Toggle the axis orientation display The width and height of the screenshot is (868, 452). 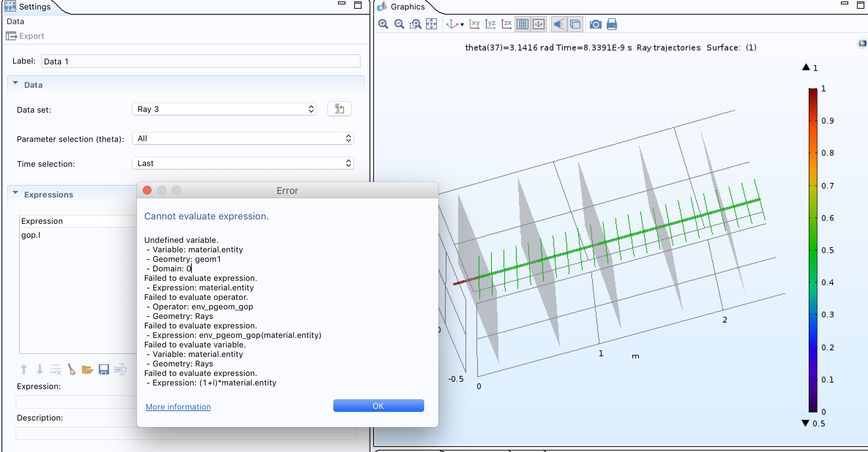[x=539, y=24]
